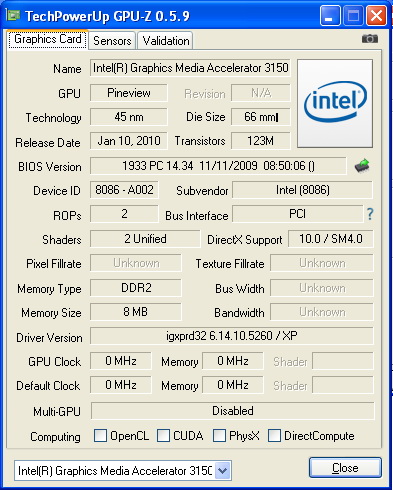Close the window with red X

[x=376, y=16]
